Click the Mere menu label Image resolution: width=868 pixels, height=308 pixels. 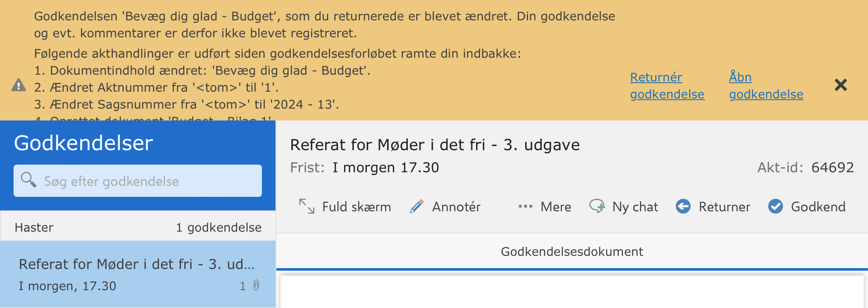point(556,207)
